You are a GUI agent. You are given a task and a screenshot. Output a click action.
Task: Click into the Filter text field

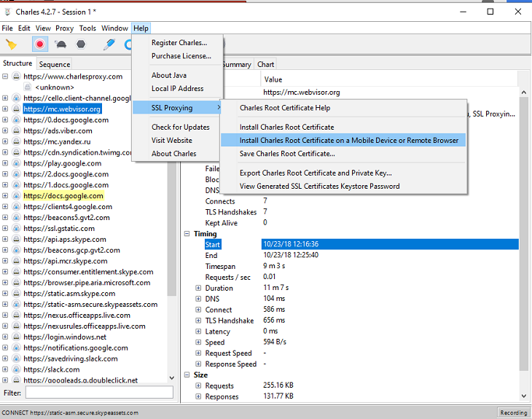point(99,393)
